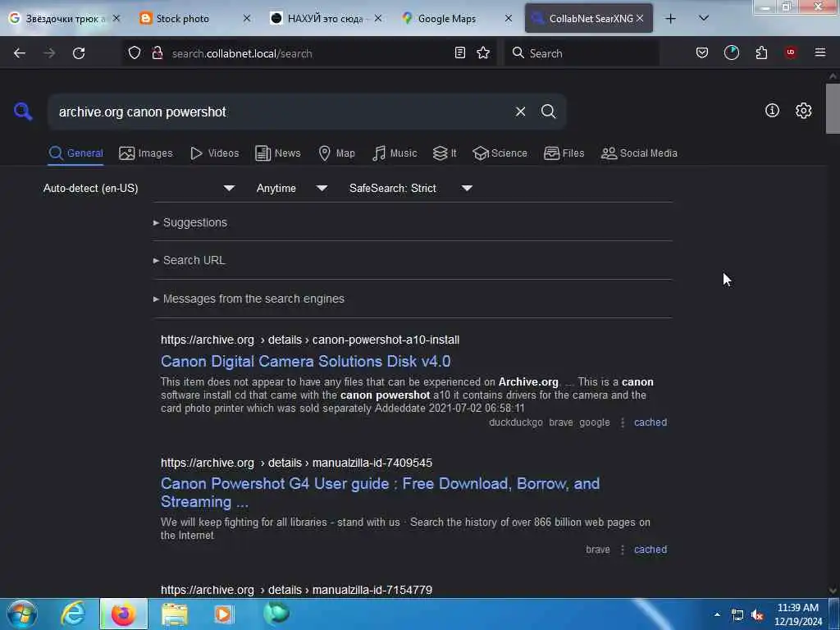Open the Auto-detect (en-US) language dropdown

tap(139, 188)
